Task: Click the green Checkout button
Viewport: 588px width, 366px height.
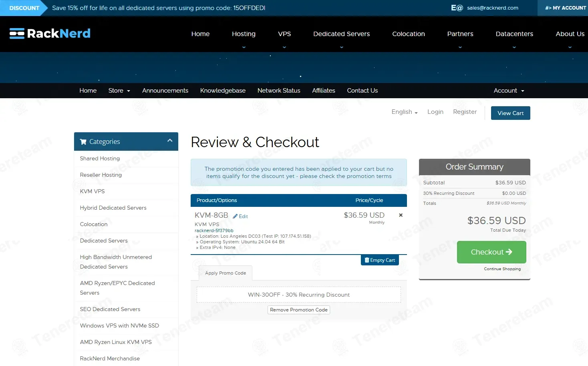Action: [x=491, y=252]
